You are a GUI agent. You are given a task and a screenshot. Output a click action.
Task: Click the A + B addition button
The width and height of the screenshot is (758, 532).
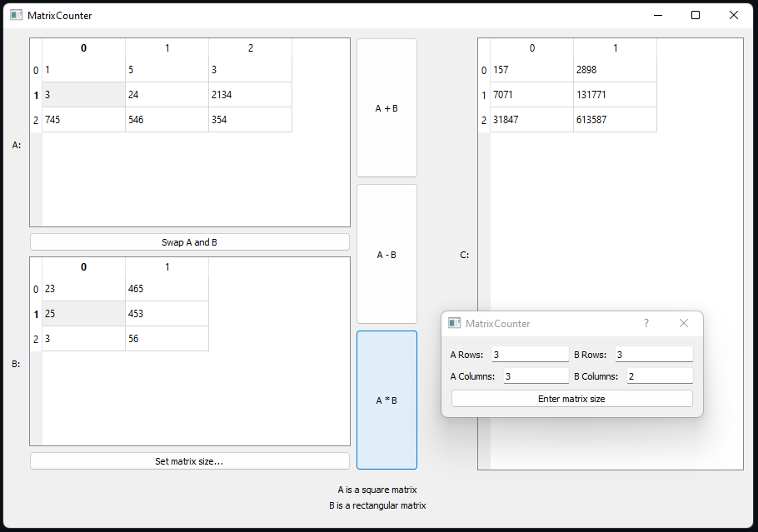click(386, 107)
